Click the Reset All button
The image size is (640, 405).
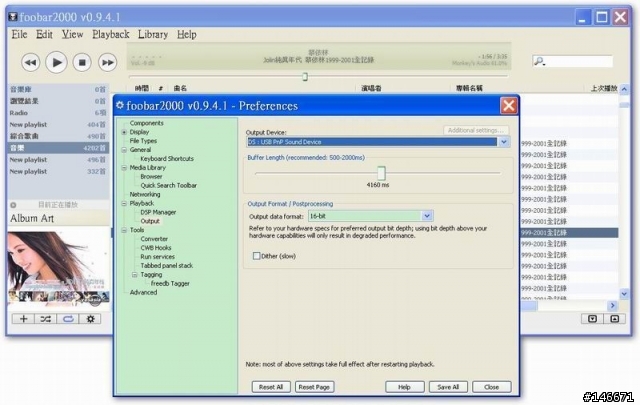click(271, 387)
